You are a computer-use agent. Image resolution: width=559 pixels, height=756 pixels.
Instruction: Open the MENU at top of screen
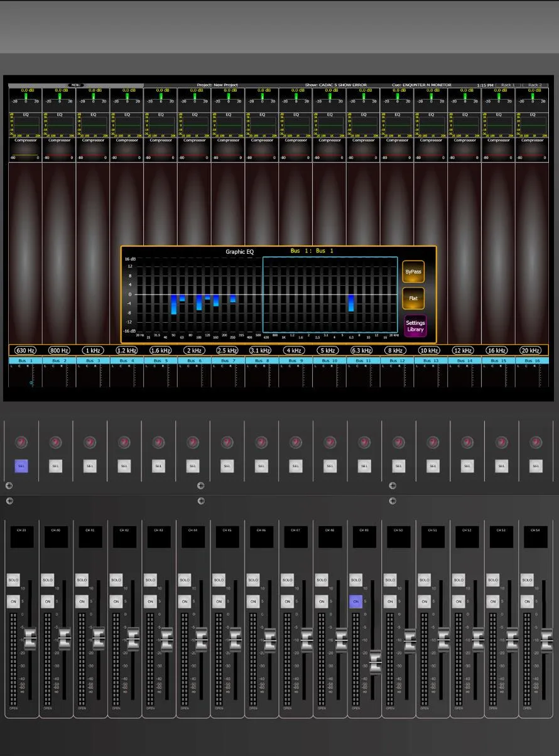[76, 85]
